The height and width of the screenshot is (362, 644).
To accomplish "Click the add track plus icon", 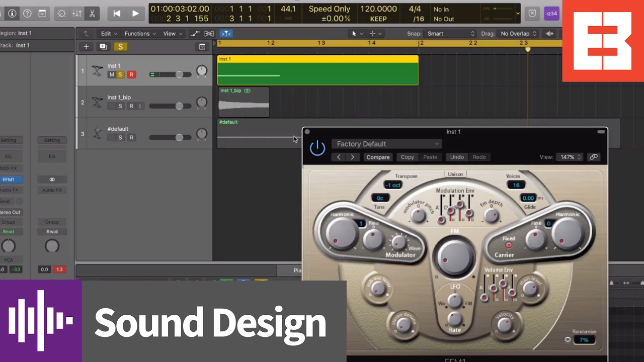I will coord(86,47).
